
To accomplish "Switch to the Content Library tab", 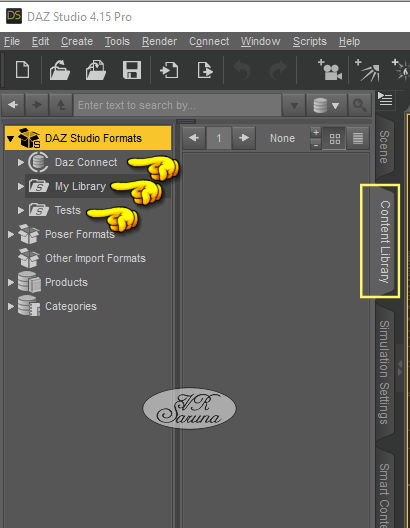I will 384,241.
